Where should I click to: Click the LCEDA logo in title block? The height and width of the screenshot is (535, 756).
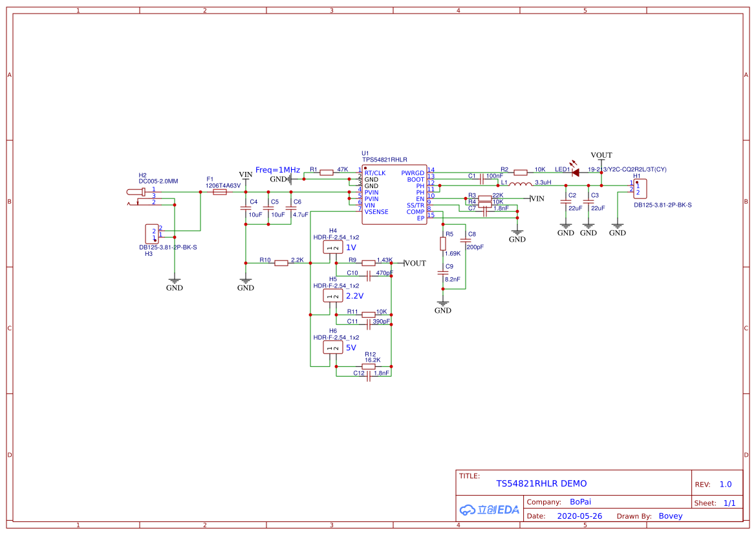490,509
